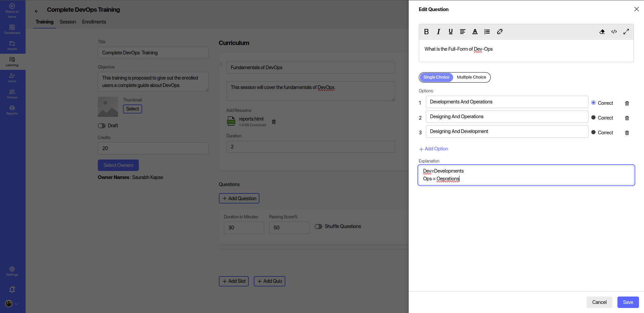Viewport: 644px width, 313px height.
Task: Mark Designing And Development as correct
Action: 593,132
